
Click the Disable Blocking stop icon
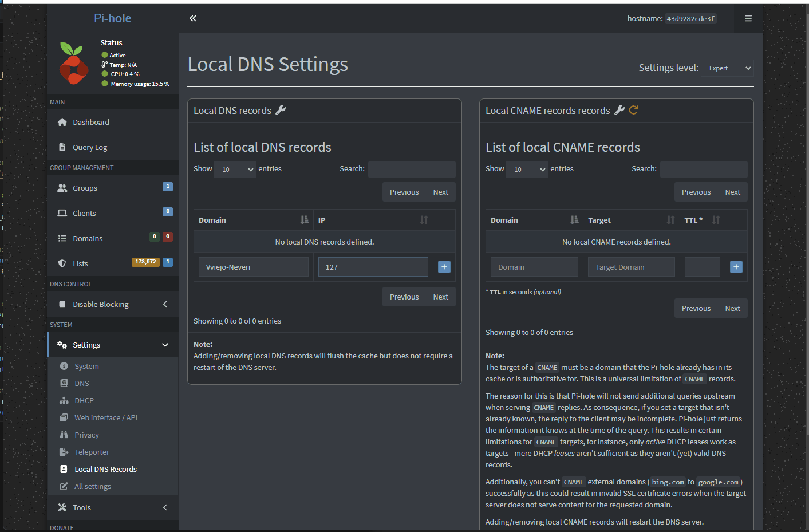(62, 304)
